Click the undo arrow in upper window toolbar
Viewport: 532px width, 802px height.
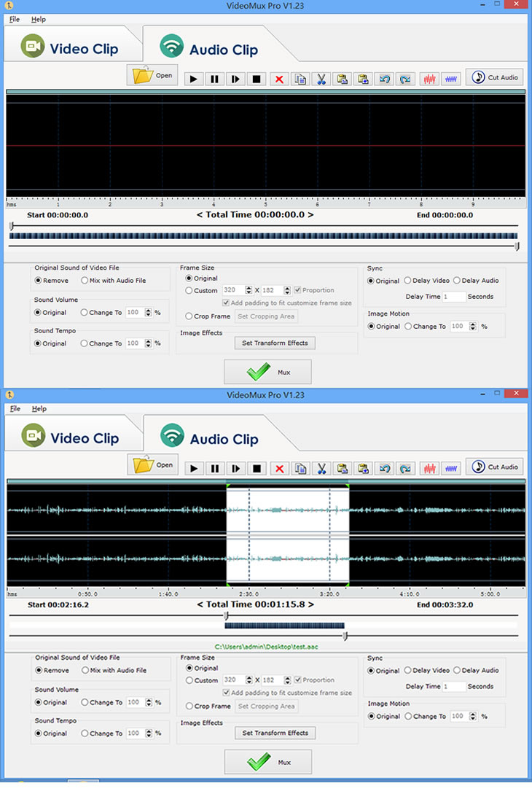[x=384, y=79]
